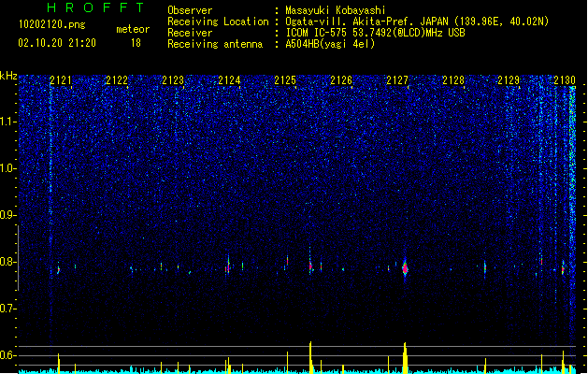Click the 1.0 kHz axis label
This screenshot has width=588, height=374.
coord(8,168)
